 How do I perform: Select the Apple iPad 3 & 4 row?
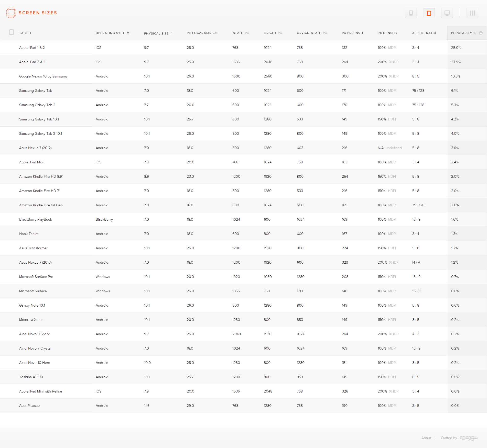point(243,62)
